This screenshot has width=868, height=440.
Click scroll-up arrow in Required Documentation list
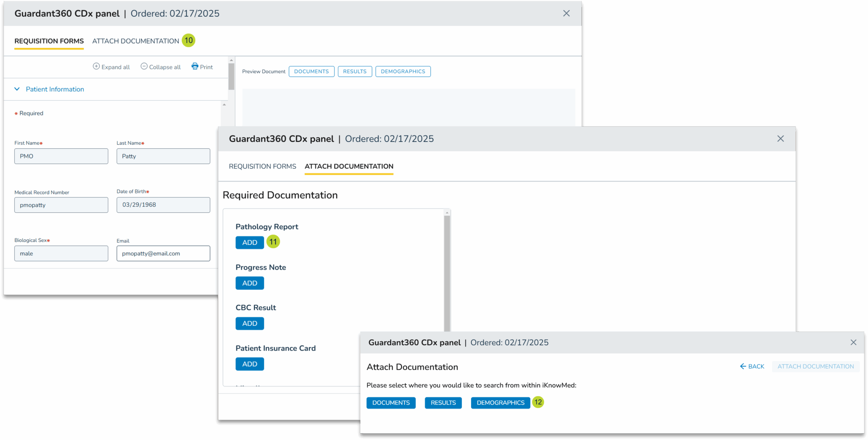(x=447, y=213)
